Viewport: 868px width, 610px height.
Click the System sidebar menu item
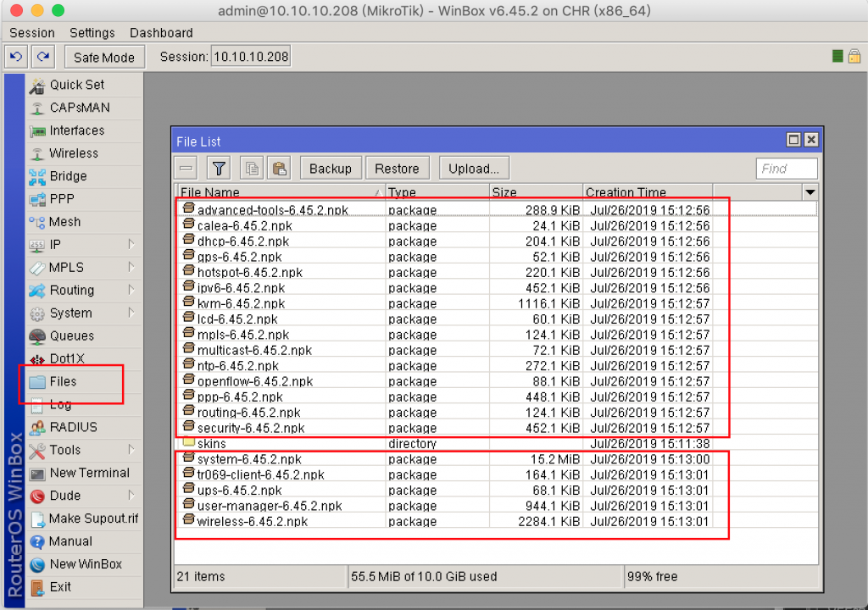pos(84,313)
